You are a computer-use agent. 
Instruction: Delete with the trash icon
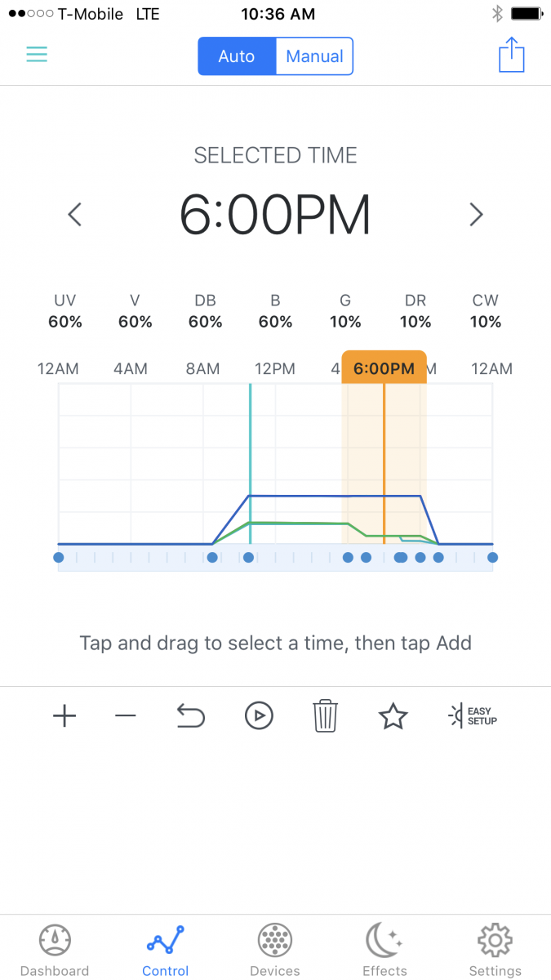click(325, 716)
